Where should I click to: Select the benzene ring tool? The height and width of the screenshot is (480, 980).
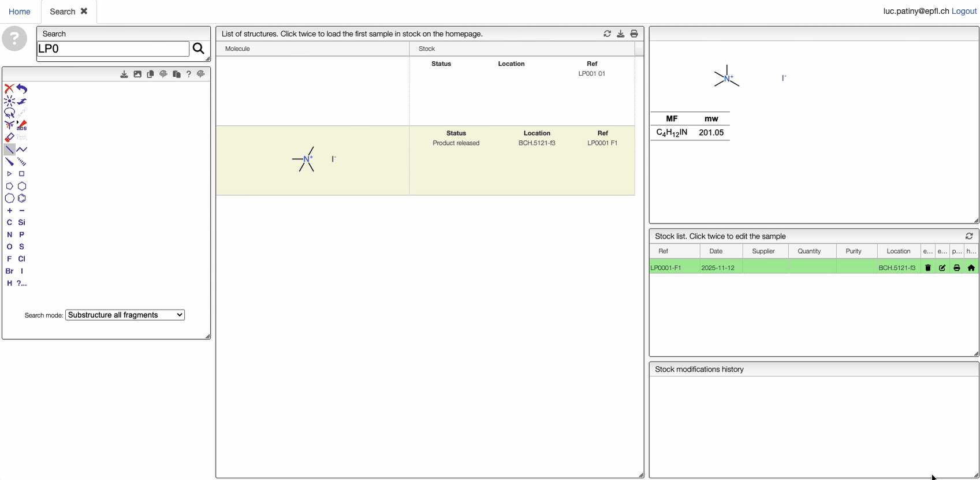22,198
